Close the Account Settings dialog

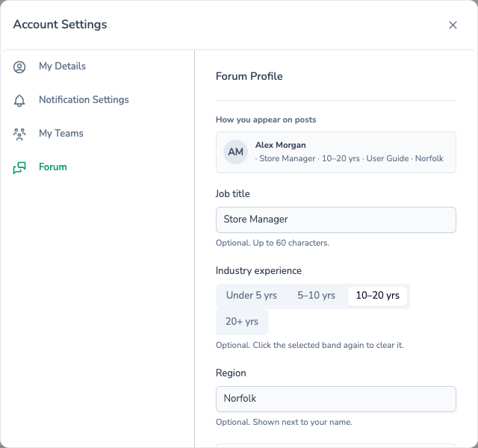(x=453, y=25)
